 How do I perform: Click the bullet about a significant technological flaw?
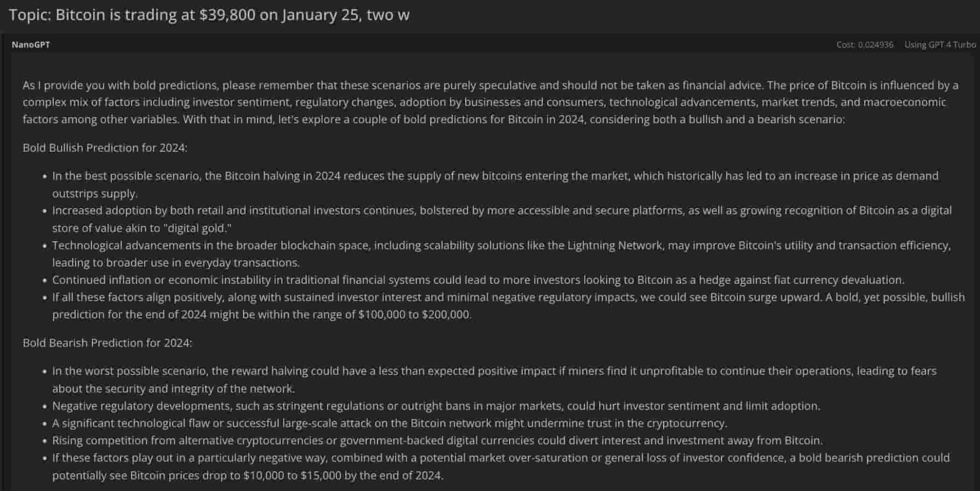point(389,424)
